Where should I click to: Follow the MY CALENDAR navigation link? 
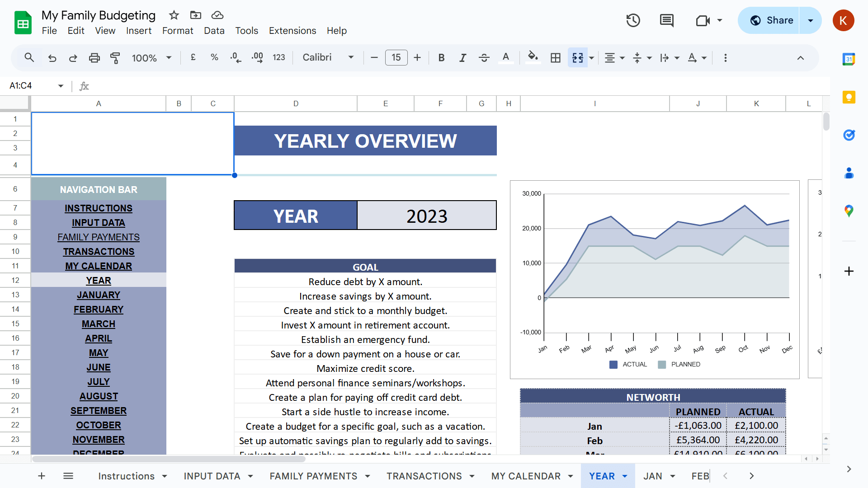pyautogui.click(x=99, y=266)
